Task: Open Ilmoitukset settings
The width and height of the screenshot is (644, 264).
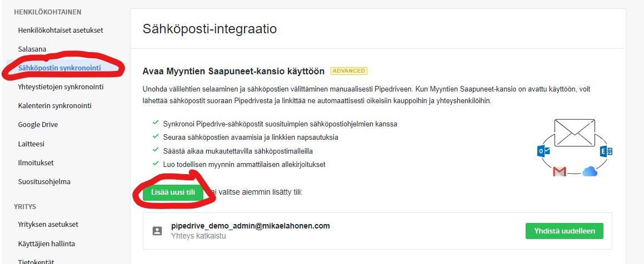Action: (36, 163)
